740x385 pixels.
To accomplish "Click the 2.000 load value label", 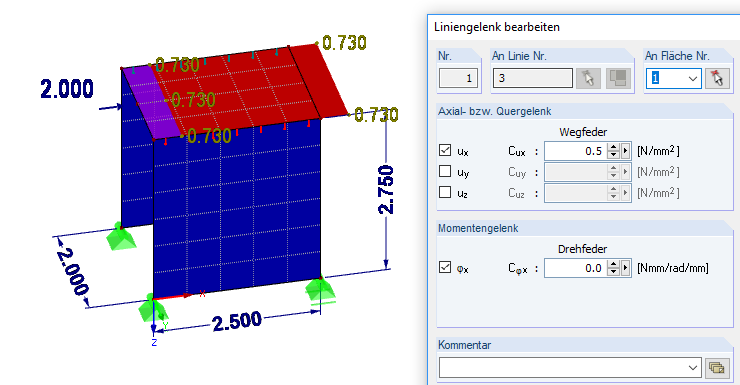I will [x=67, y=89].
